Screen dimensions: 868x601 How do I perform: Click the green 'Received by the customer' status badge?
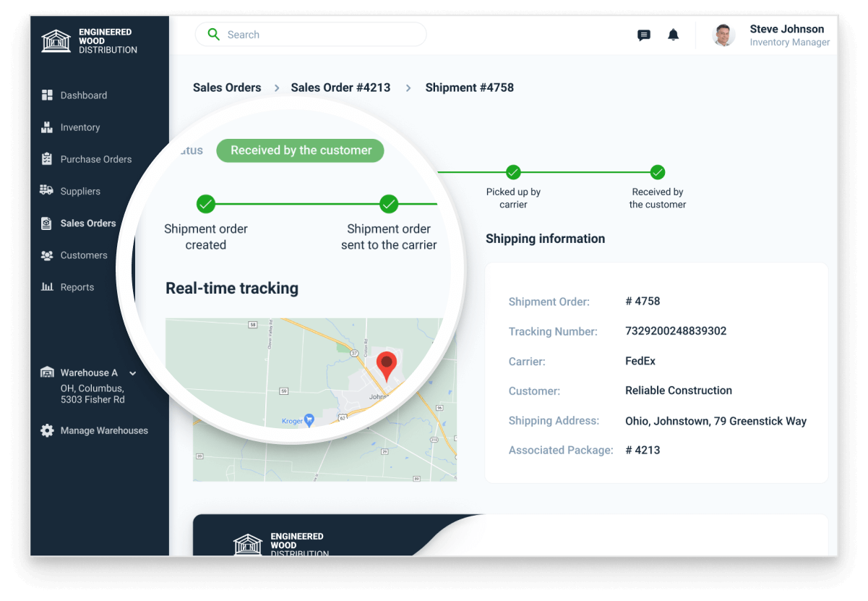tap(301, 150)
